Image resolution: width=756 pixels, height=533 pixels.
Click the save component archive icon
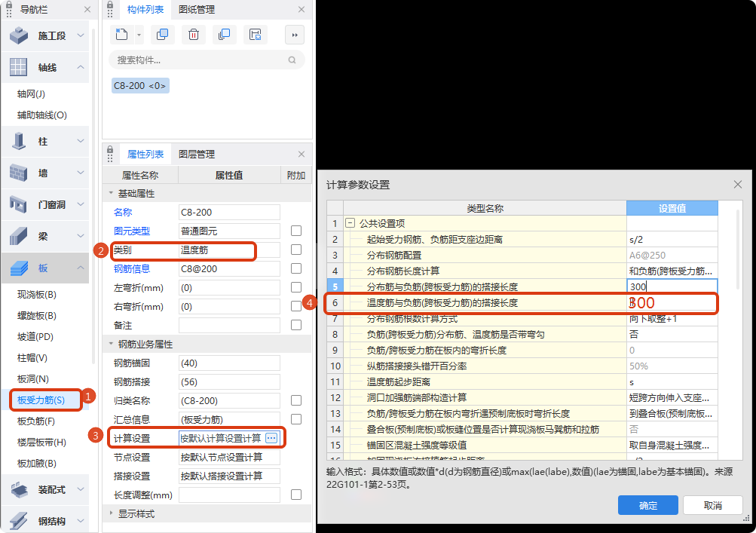255,34
